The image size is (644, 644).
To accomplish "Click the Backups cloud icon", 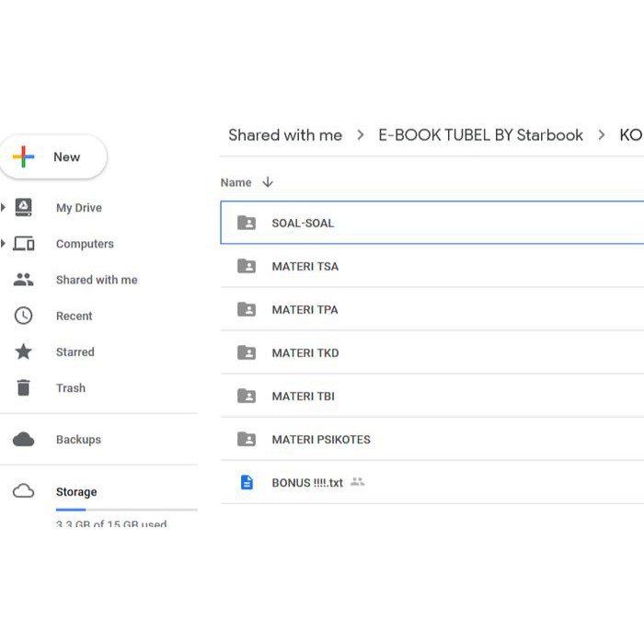I will point(24,440).
